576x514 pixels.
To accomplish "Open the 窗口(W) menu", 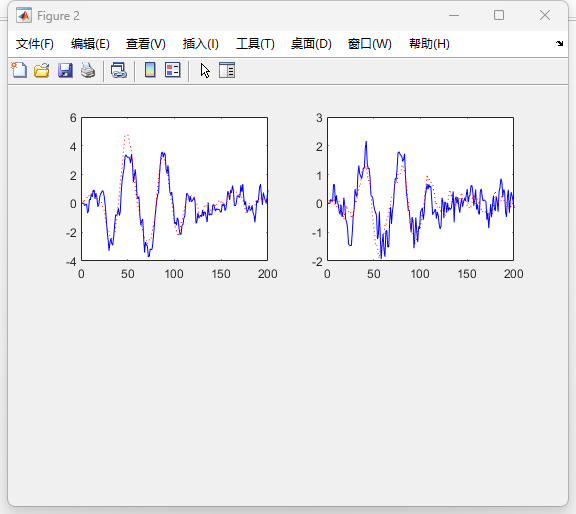I will click(370, 44).
